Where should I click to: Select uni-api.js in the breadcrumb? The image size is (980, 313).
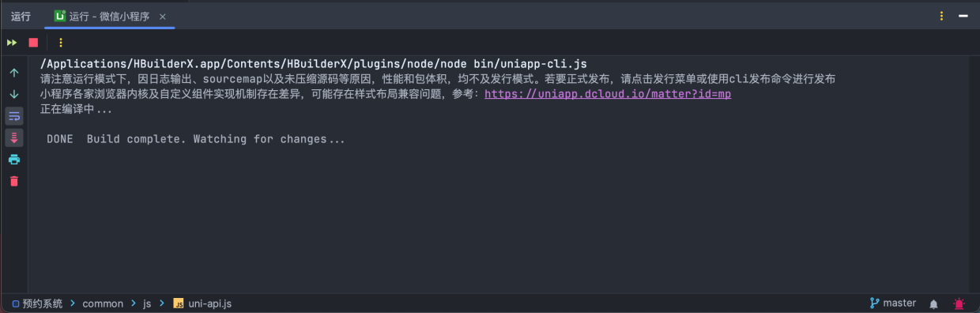click(202, 304)
